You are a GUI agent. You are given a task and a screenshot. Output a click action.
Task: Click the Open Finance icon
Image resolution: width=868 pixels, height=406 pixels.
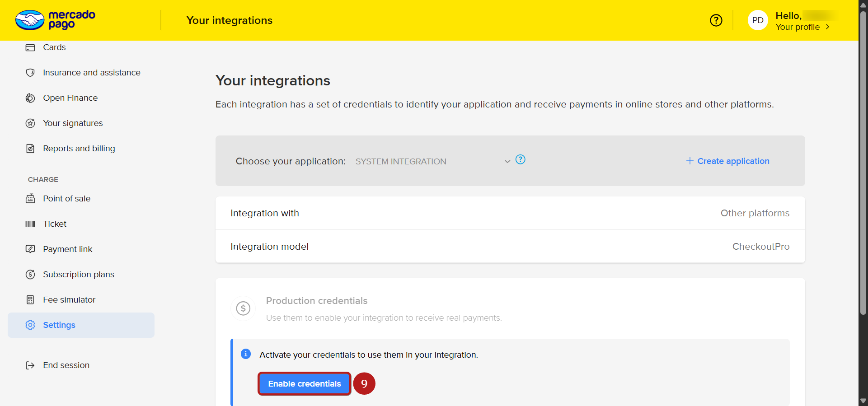tap(30, 98)
